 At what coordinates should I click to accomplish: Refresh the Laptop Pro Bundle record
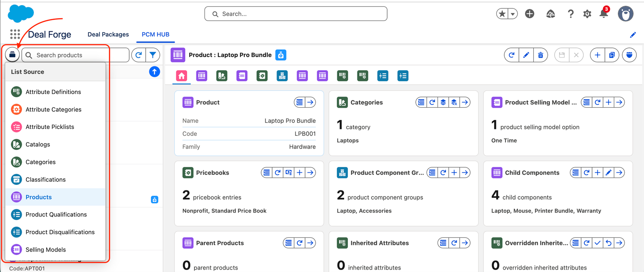[x=512, y=55]
